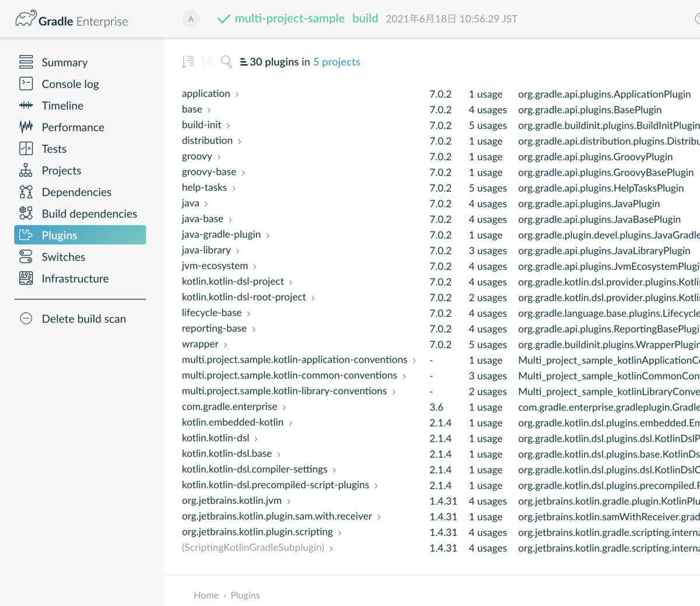The height and width of the screenshot is (606, 700).
Task: Click the Gradle Enterprise elephant logo
Action: 26,19
